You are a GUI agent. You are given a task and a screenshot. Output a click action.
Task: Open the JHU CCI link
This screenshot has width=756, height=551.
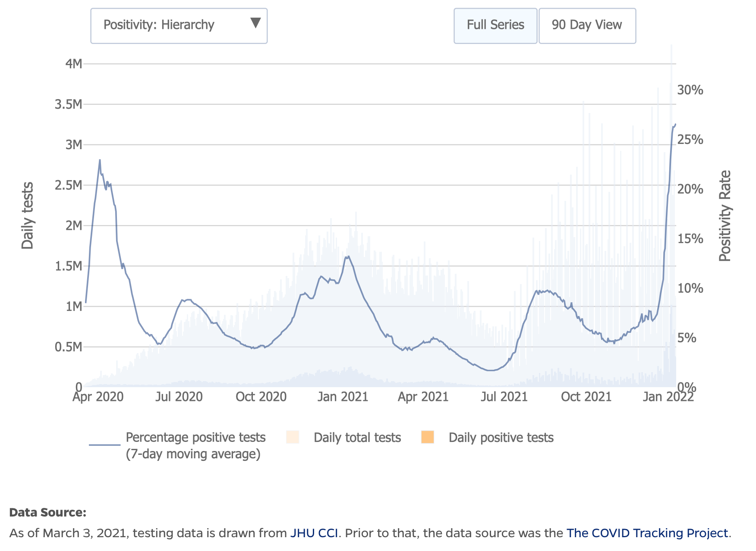[x=314, y=533]
